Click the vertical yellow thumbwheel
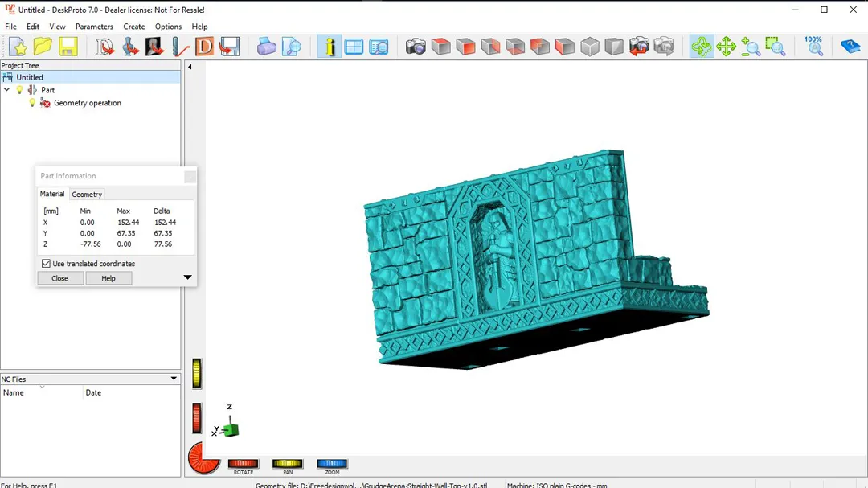This screenshot has height=488, width=868. coord(197,373)
